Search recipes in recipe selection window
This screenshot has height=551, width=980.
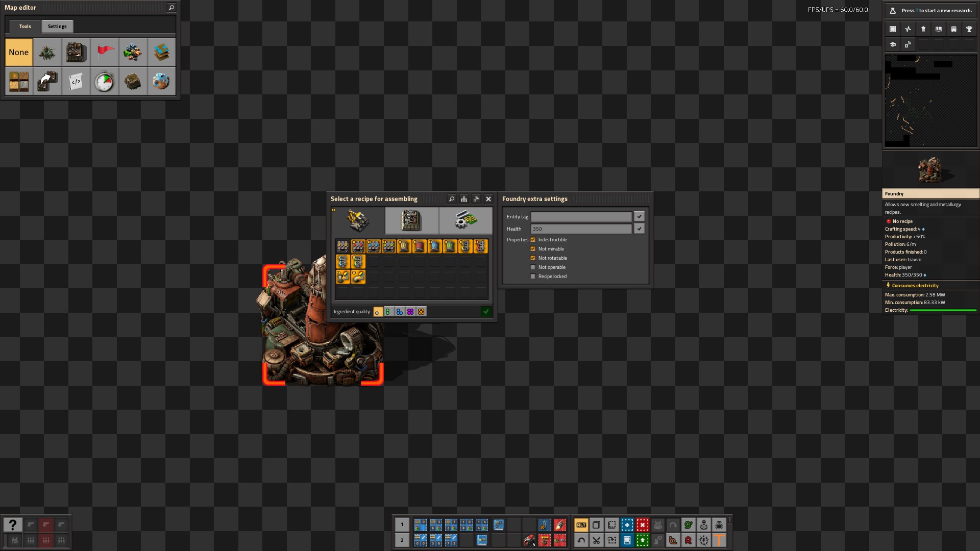[x=452, y=199]
